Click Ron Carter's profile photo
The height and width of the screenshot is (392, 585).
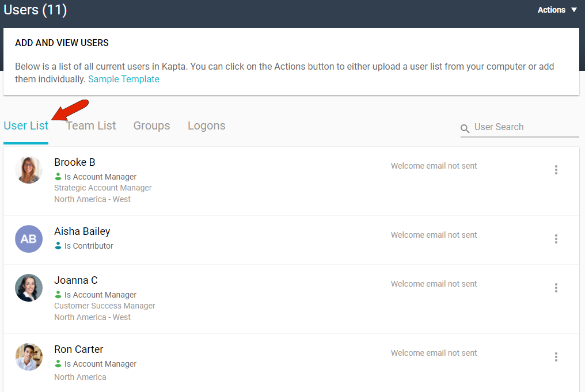pyautogui.click(x=29, y=357)
